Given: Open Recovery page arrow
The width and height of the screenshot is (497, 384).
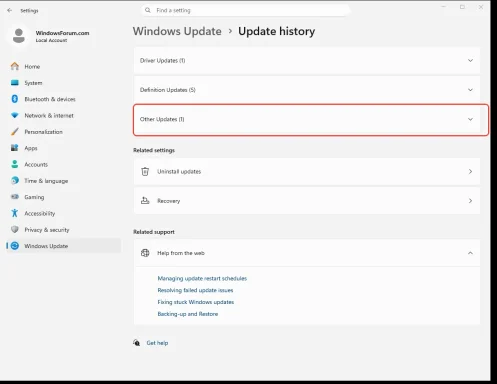Looking at the screenshot, I should 470,201.
